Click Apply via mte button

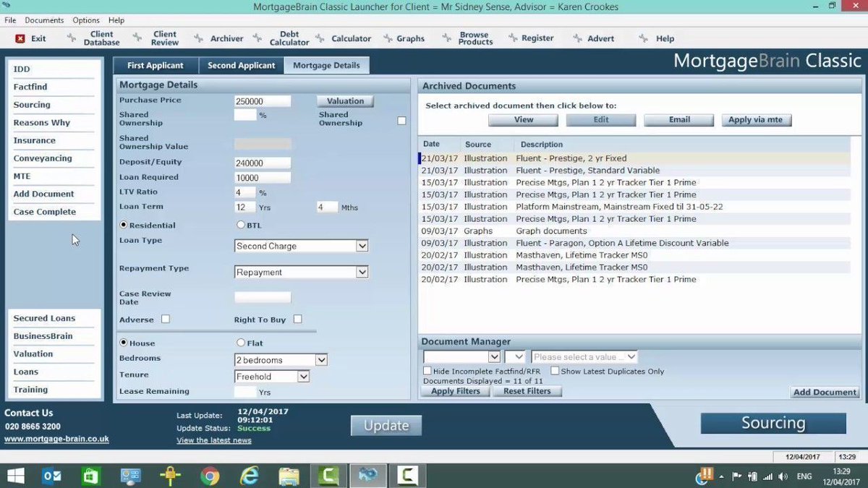click(x=757, y=120)
